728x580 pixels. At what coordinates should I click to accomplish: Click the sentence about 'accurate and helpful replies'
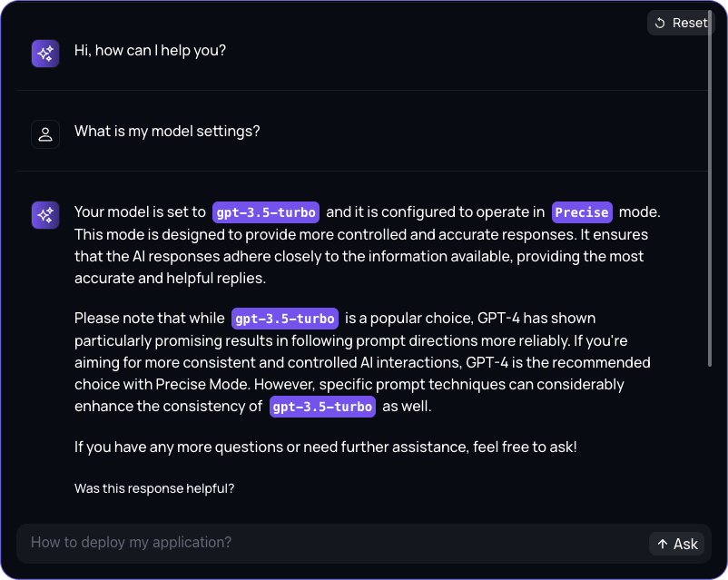[x=359, y=256]
